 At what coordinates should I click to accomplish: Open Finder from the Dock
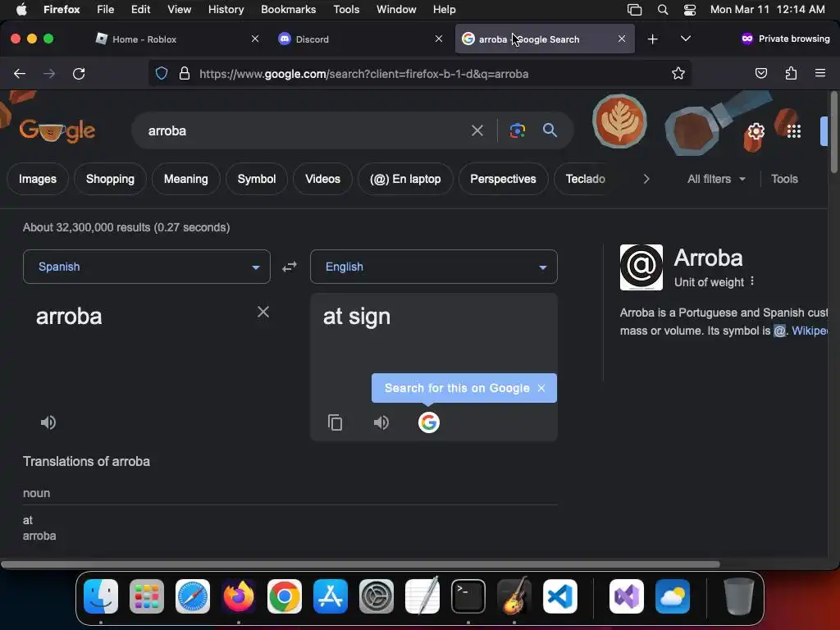click(101, 596)
